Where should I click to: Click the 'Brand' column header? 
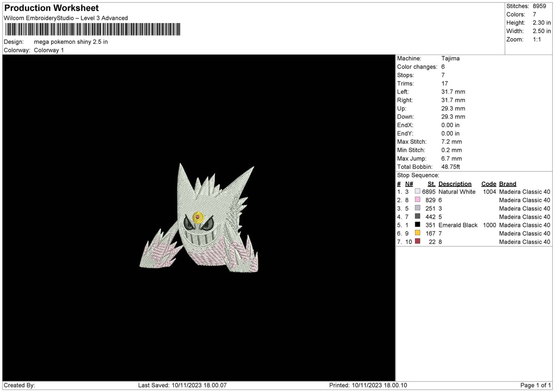(508, 184)
